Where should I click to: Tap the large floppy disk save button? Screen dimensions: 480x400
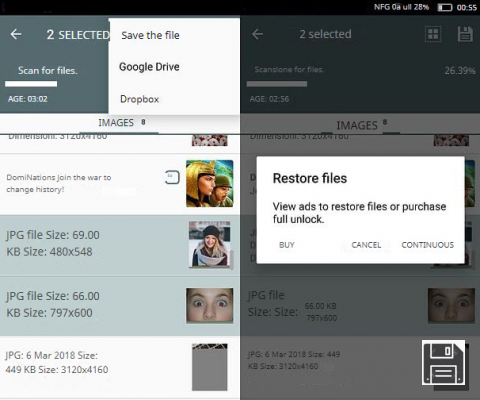click(443, 362)
